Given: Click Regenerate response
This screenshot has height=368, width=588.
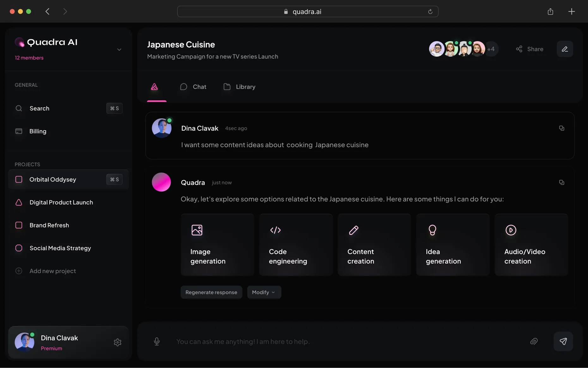Looking at the screenshot, I should coord(211,292).
